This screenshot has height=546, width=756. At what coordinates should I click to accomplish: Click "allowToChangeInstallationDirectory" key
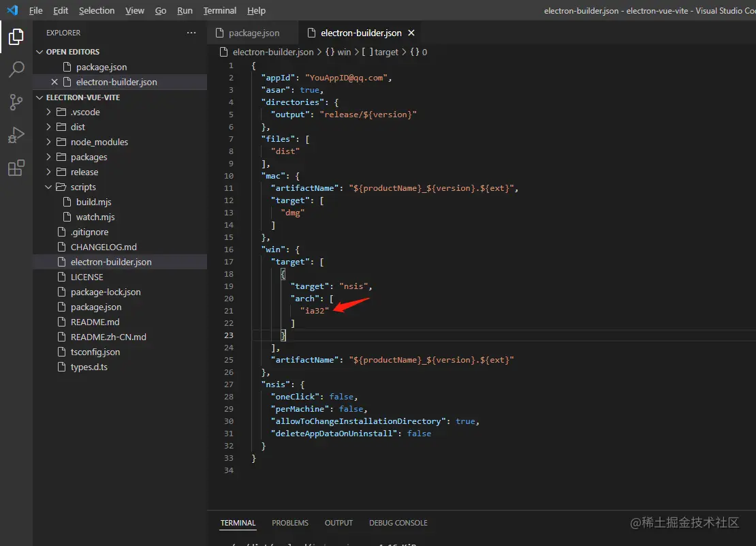click(358, 421)
